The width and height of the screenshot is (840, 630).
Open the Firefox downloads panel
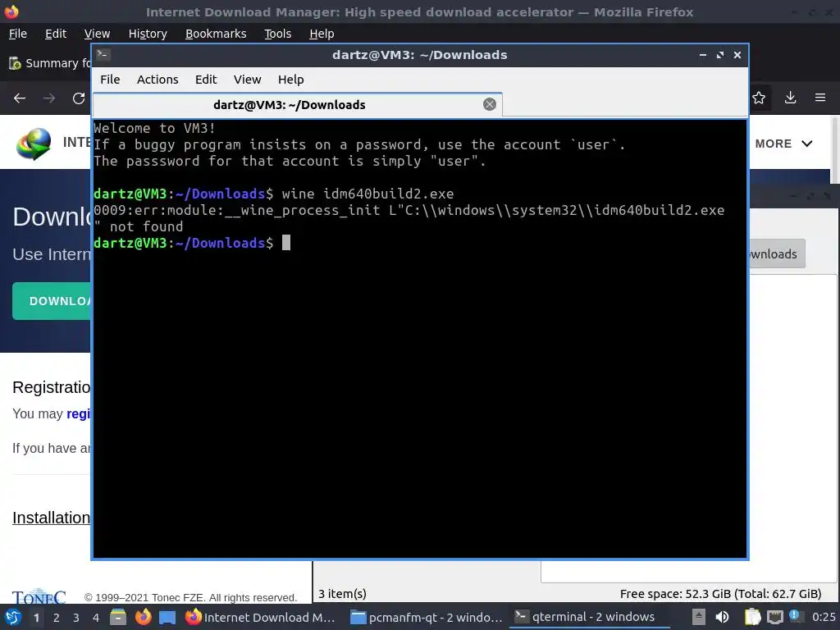(790, 98)
